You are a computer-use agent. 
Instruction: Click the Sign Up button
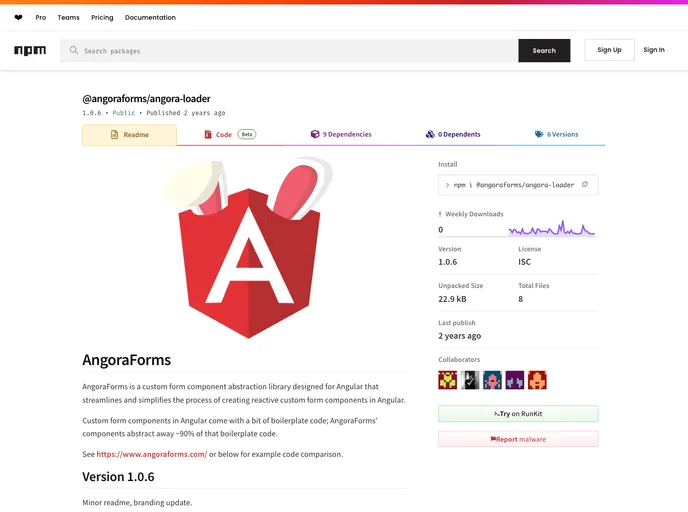point(609,50)
